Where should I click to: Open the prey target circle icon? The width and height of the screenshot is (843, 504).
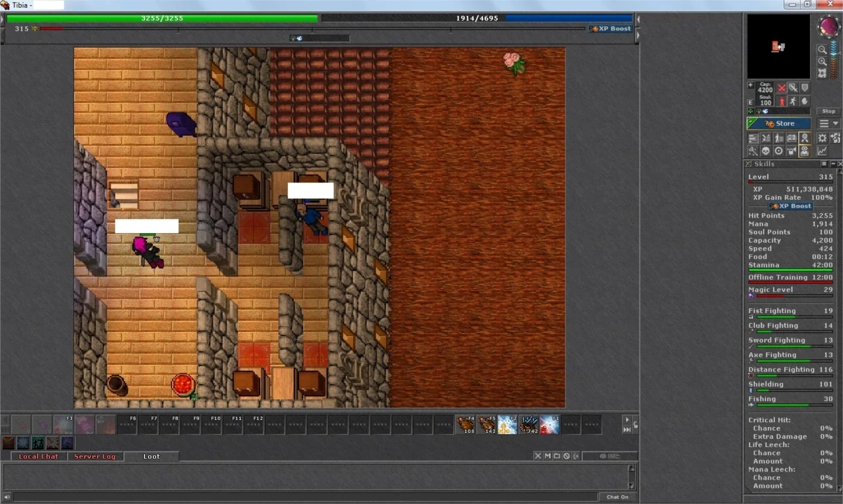coord(779,151)
